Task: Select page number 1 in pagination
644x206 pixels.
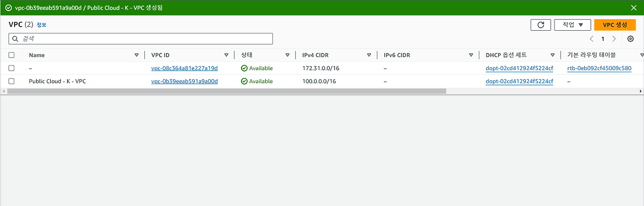Action: 603,39
